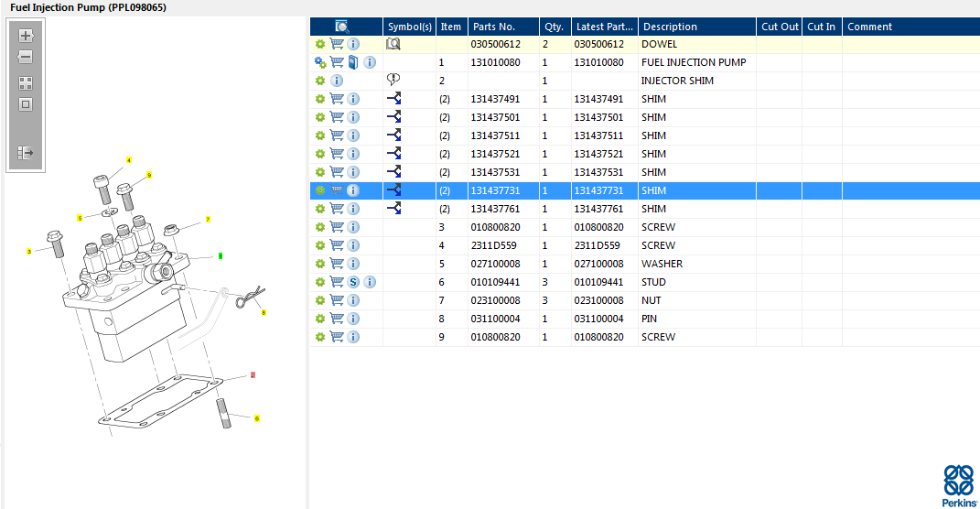Image resolution: width=980 pixels, height=509 pixels.
Task: Select the PIN 031100004 row
Action: pyautogui.click(x=661, y=319)
